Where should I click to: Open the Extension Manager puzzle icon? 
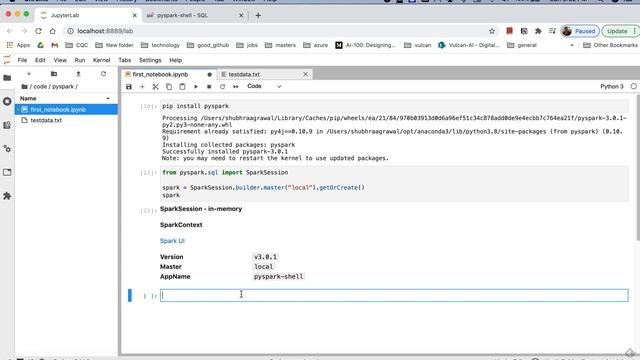click(x=7, y=196)
